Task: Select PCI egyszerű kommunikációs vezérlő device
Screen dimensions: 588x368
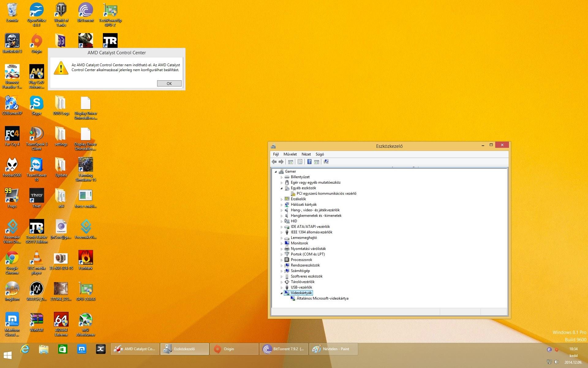Action: (326, 194)
